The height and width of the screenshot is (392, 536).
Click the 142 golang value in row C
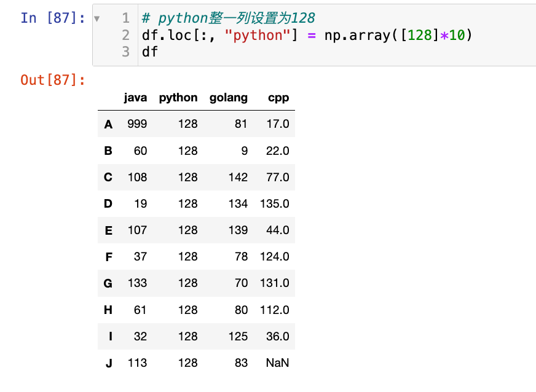click(237, 177)
